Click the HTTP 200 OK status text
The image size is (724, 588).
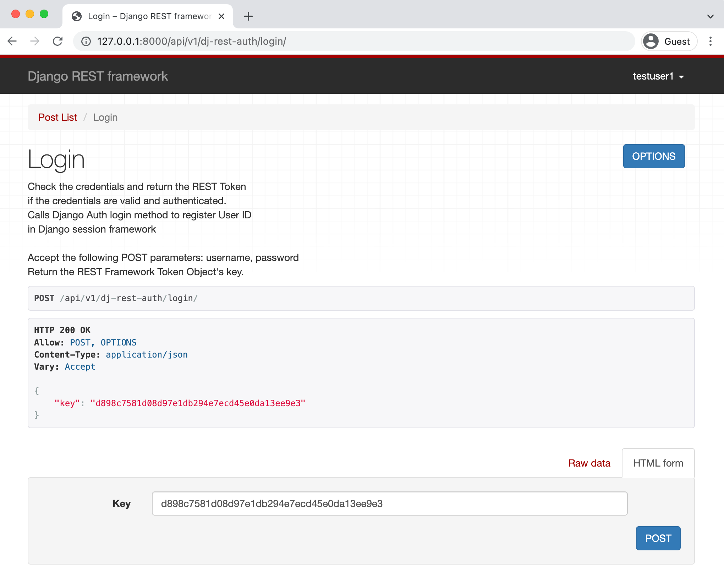tap(62, 330)
